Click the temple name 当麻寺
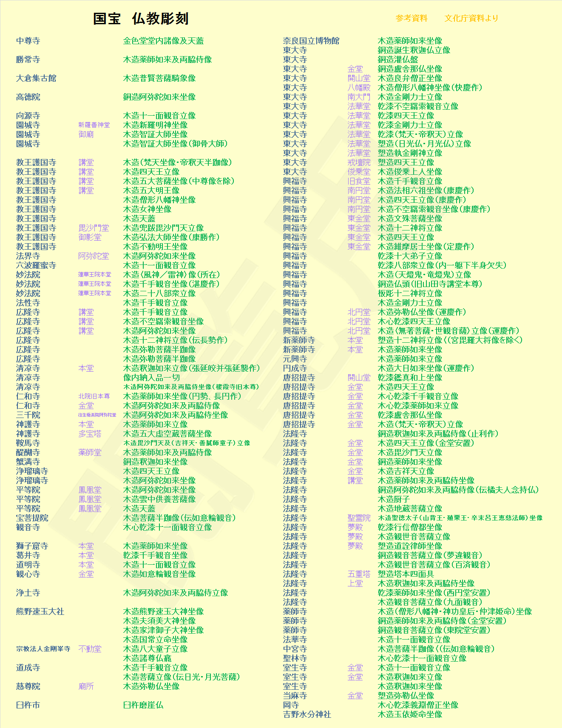 click(x=295, y=696)
